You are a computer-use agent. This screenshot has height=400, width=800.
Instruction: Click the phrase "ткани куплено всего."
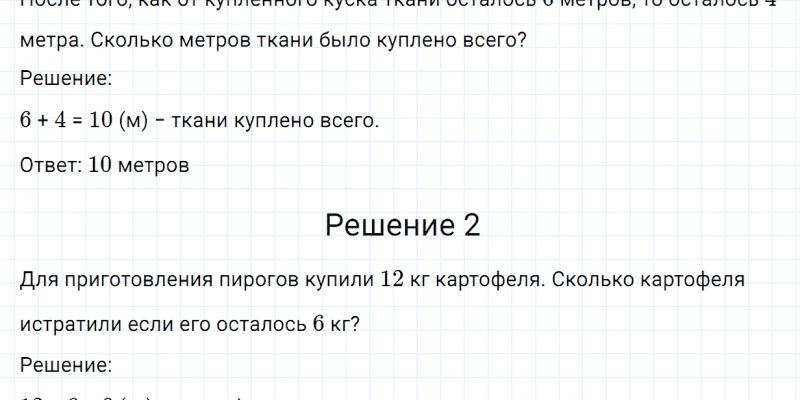[x=276, y=121]
